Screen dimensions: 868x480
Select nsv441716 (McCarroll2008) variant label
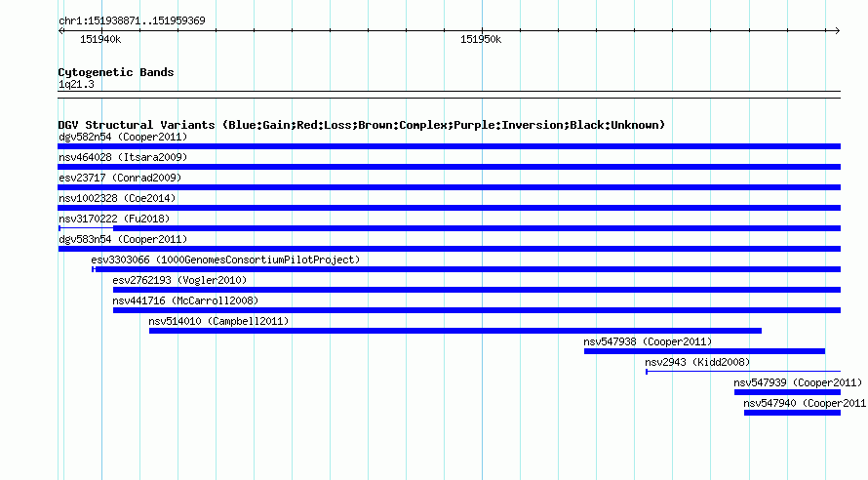(x=185, y=300)
